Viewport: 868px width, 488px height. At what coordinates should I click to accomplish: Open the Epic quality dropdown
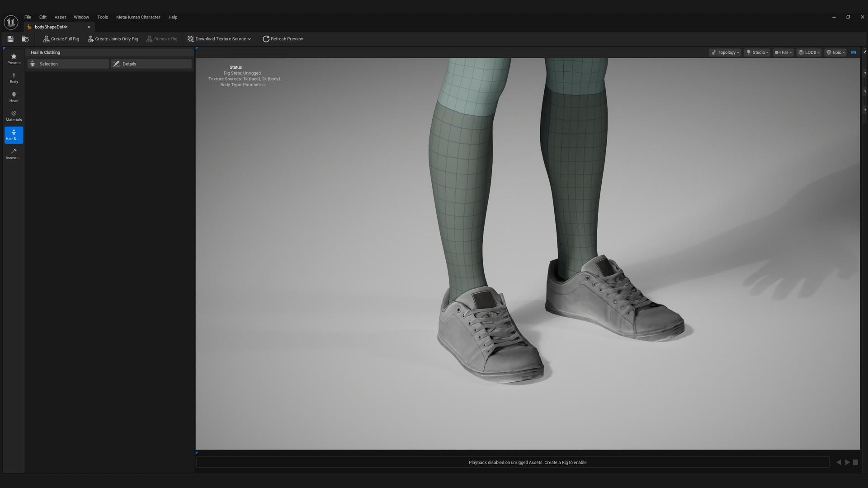pyautogui.click(x=835, y=52)
